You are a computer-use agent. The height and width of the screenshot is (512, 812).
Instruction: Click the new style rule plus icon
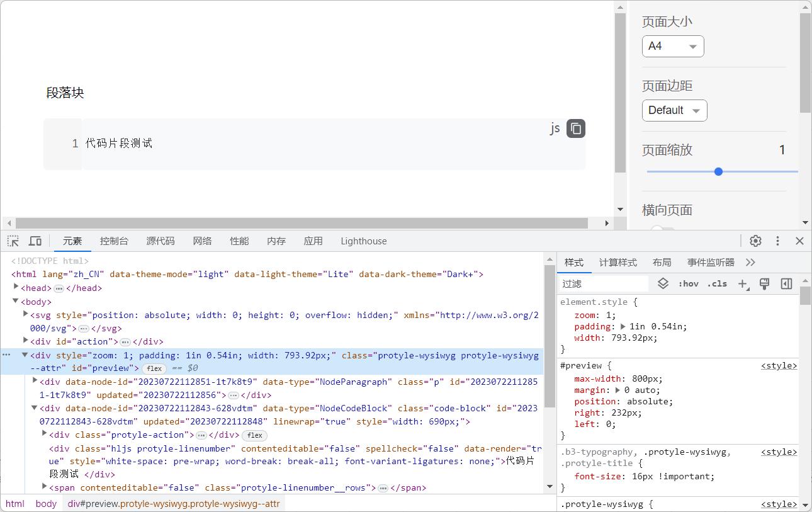pos(743,284)
